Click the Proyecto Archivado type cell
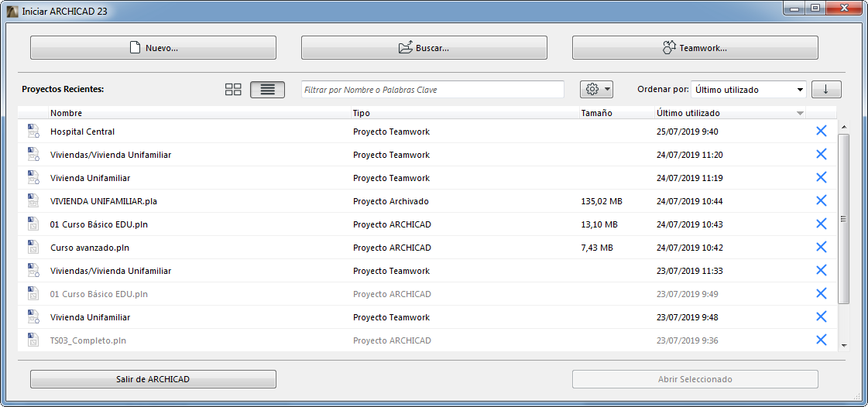 click(x=391, y=201)
